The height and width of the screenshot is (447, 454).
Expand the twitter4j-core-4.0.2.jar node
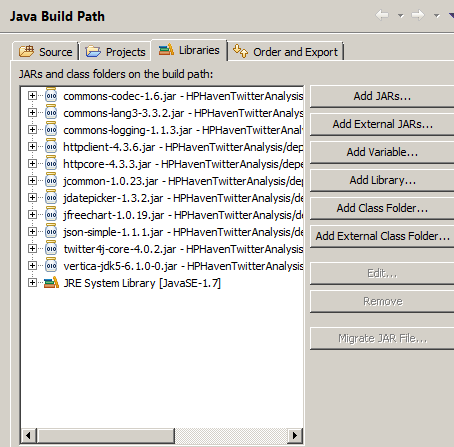[32, 249]
